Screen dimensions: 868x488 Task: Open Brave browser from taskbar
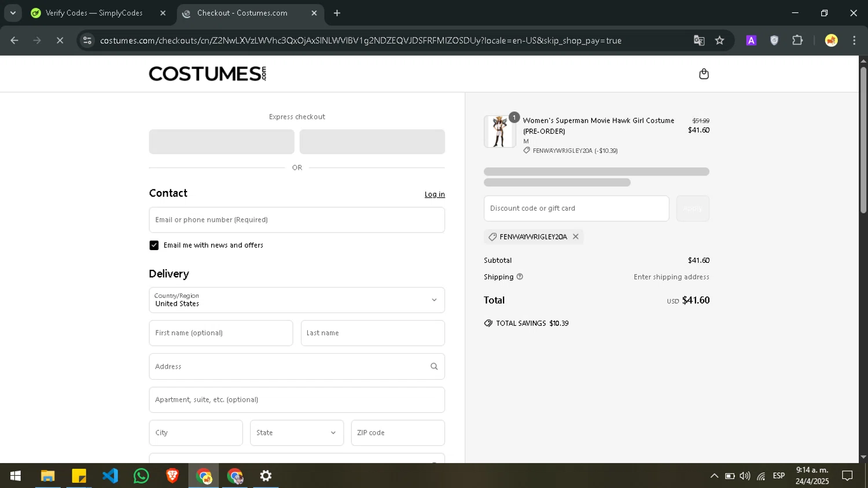[172, 476]
